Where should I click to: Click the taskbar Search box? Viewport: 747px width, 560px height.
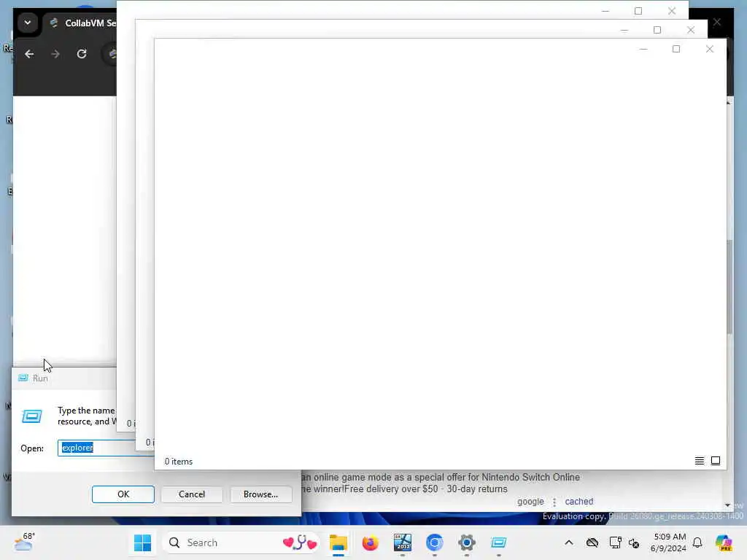pos(241,542)
